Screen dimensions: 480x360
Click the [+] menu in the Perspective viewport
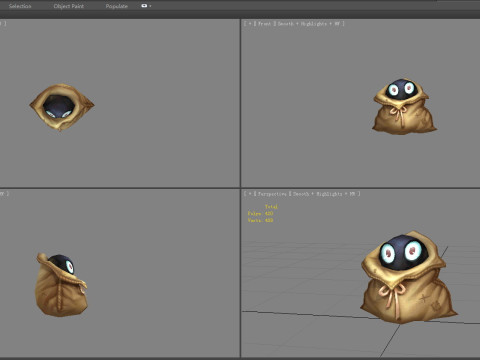click(250, 194)
